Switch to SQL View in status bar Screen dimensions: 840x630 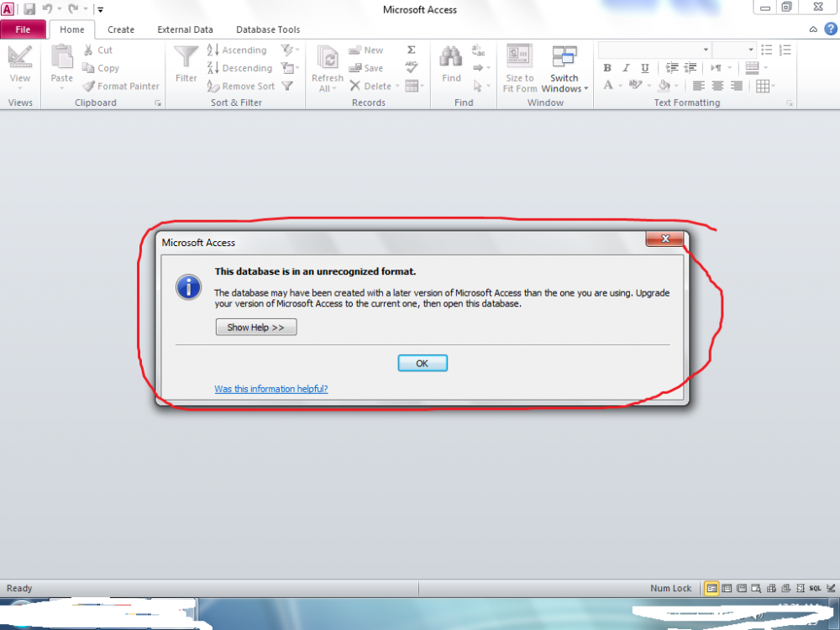coord(815,588)
